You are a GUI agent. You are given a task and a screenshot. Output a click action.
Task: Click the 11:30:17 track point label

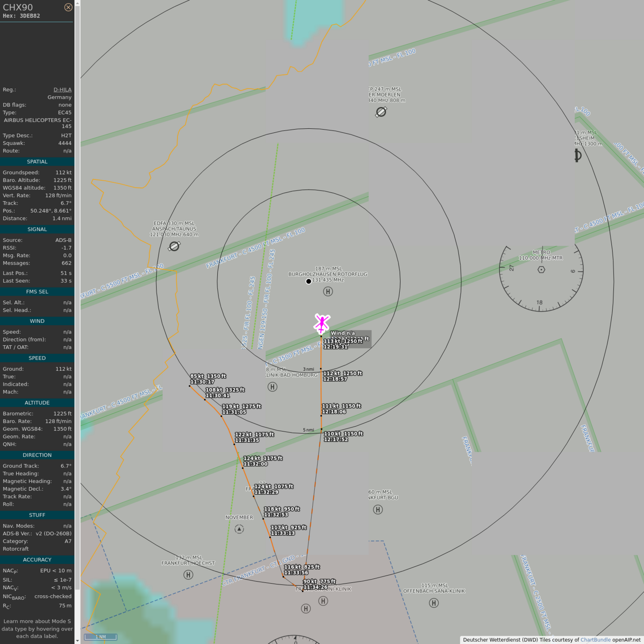[x=202, y=382]
